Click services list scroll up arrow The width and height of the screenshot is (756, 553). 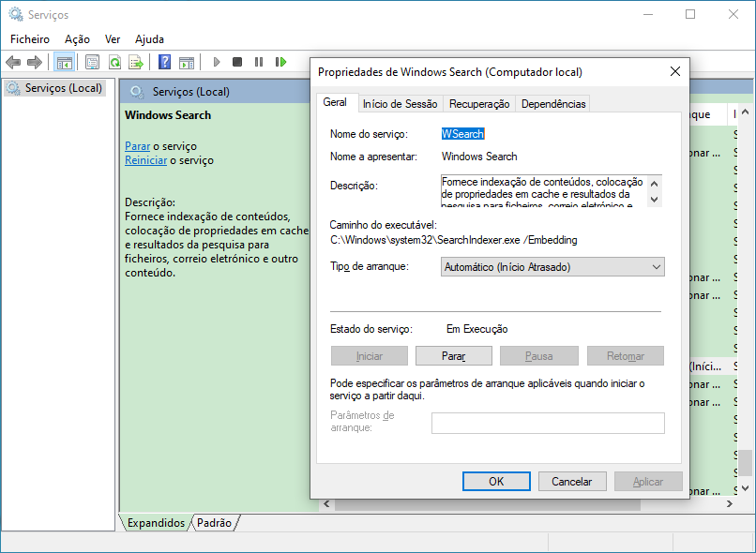[745, 112]
